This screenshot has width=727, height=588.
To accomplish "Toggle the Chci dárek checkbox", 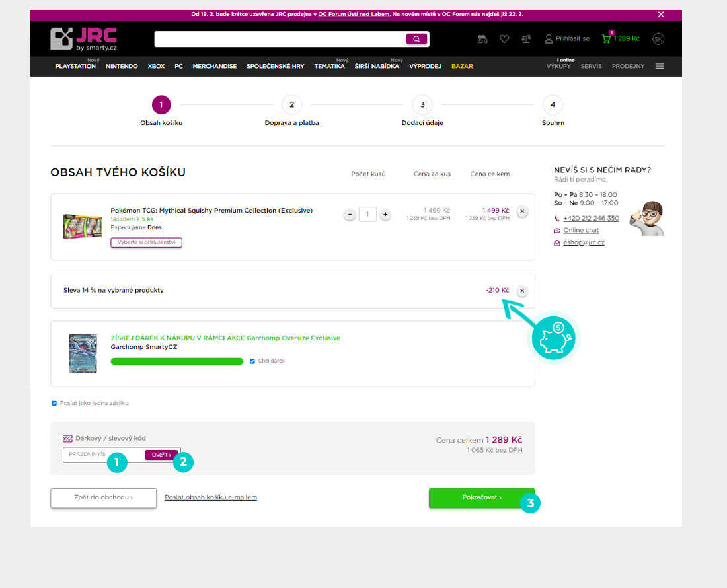I will pyautogui.click(x=252, y=361).
